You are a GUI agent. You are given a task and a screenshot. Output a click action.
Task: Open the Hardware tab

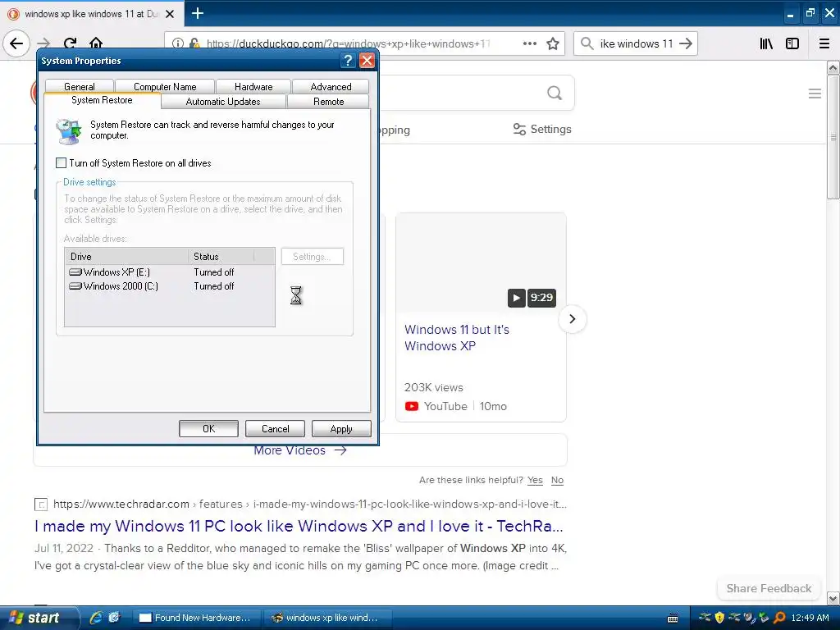coord(253,86)
